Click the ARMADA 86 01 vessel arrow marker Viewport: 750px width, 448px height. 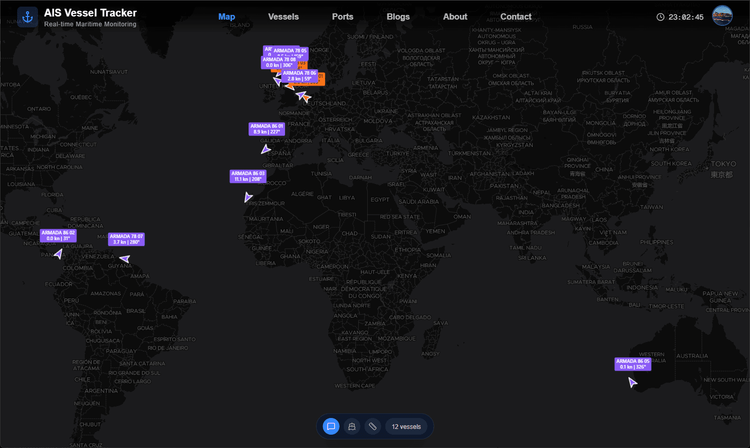[x=265, y=150]
